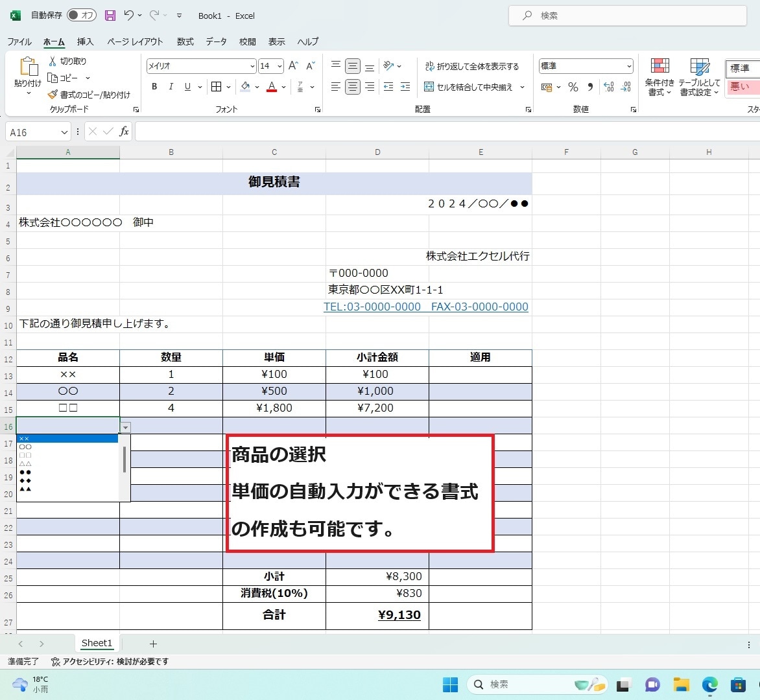Click the fill color bucket icon
This screenshot has height=700, width=760.
(x=245, y=87)
